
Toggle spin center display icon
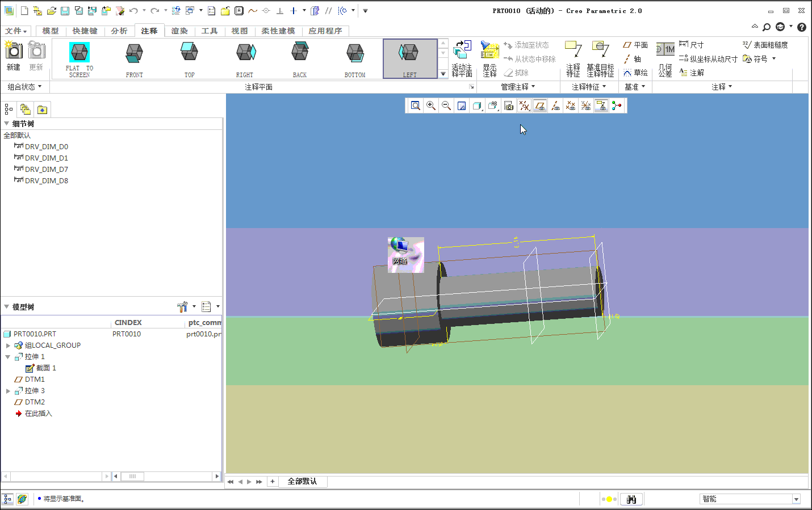click(617, 106)
